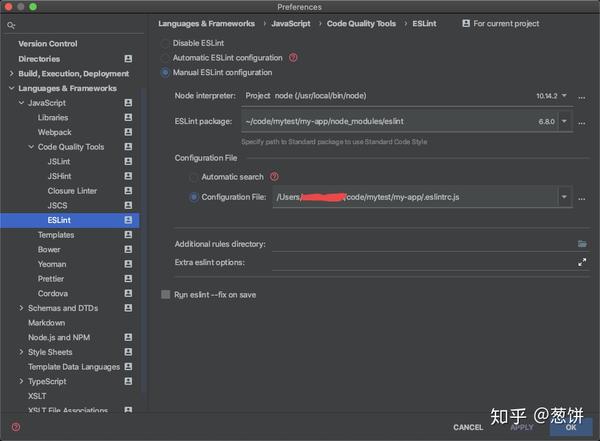Click project-level icon next to Node.js and NPM
Viewport: 600px width, 441px height.
click(x=128, y=337)
